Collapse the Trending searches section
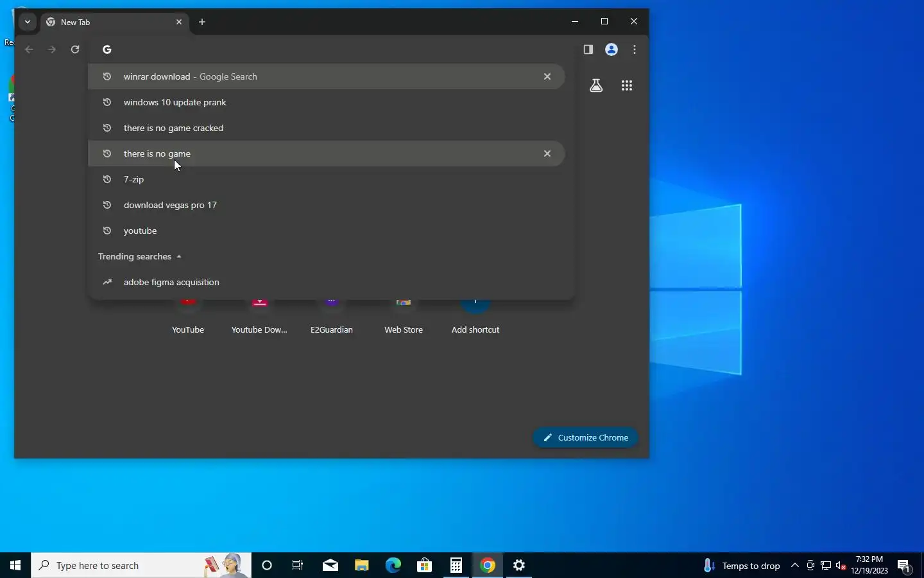Image resolution: width=924 pixels, height=578 pixels. click(x=140, y=256)
